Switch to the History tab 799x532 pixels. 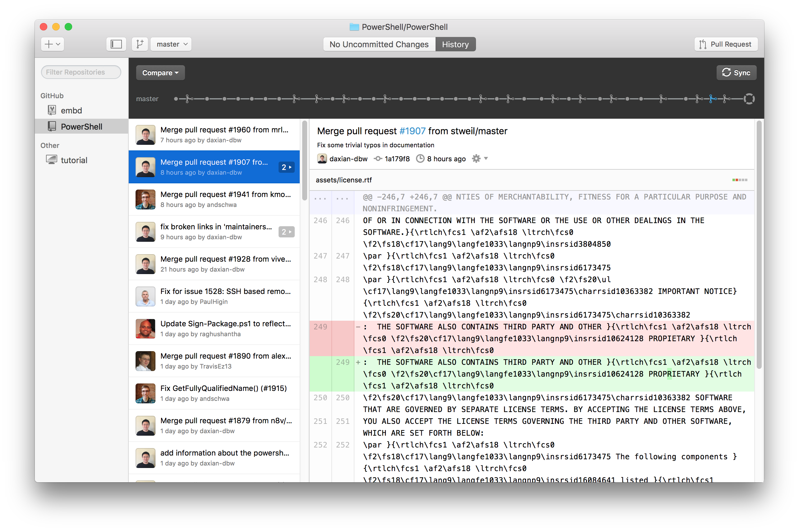pyautogui.click(x=455, y=44)
